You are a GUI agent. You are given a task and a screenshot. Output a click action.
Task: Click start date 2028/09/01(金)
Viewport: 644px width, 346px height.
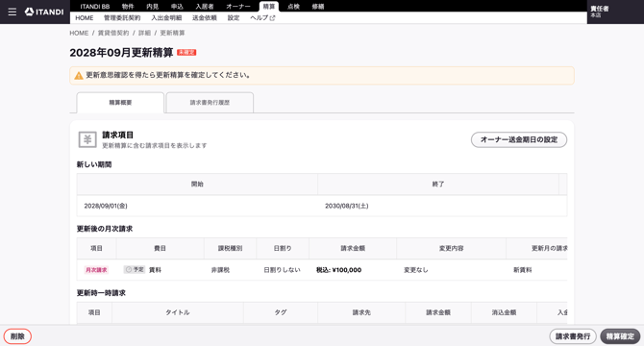tap(106, 206)
